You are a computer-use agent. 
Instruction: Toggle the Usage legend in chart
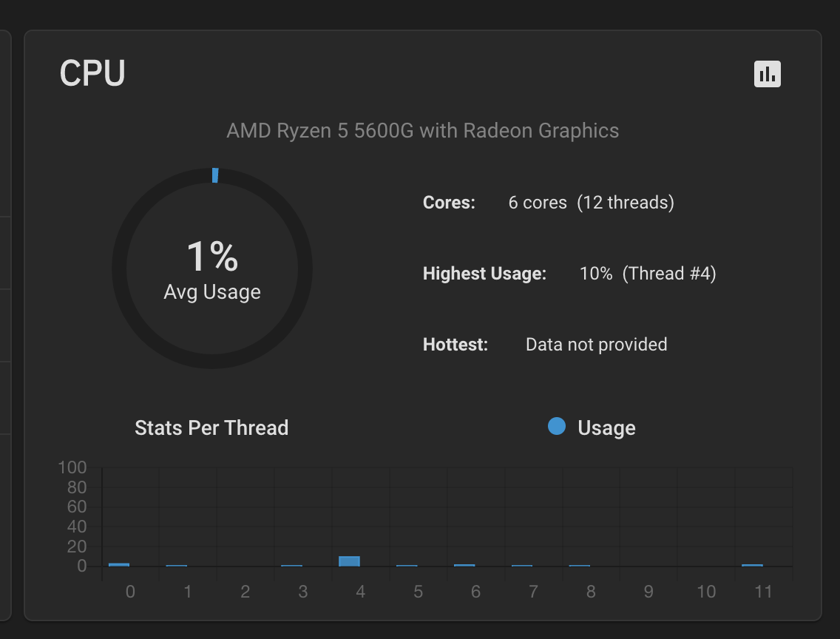coord(606,428)
